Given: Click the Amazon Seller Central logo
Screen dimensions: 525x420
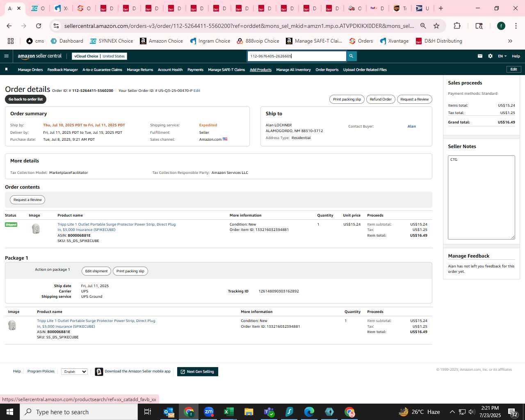Looking at the screenshot, I should pos(40,56).
